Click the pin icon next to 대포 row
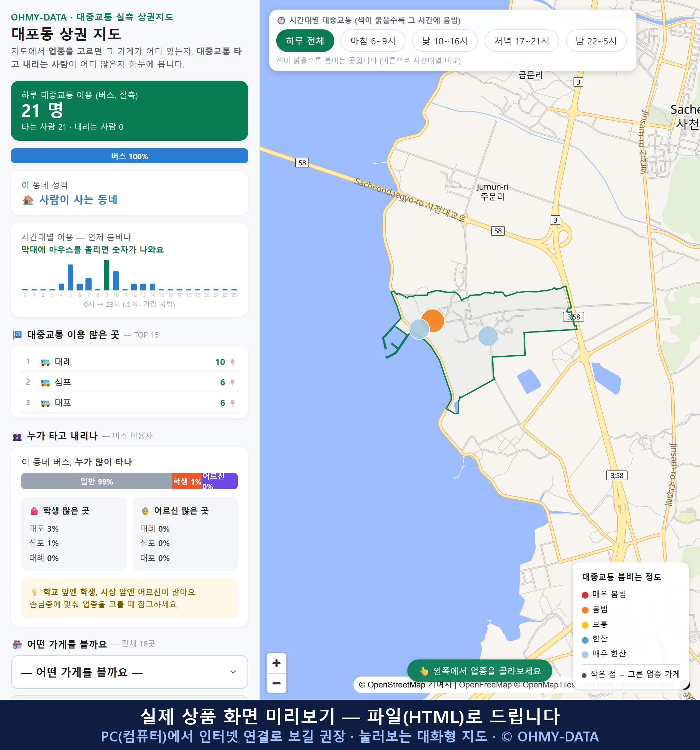This screenshot has height=750, width=700. point(232,403)
